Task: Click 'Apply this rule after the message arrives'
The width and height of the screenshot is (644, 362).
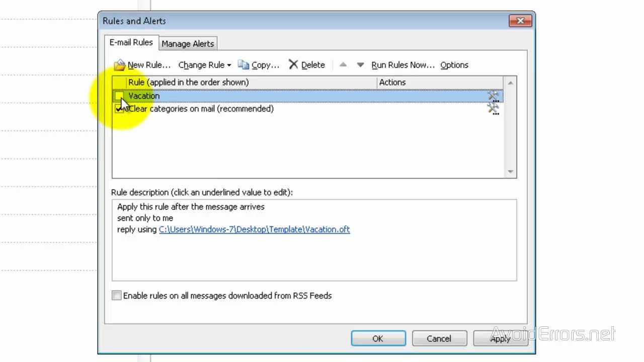Action: pos(191,207)
